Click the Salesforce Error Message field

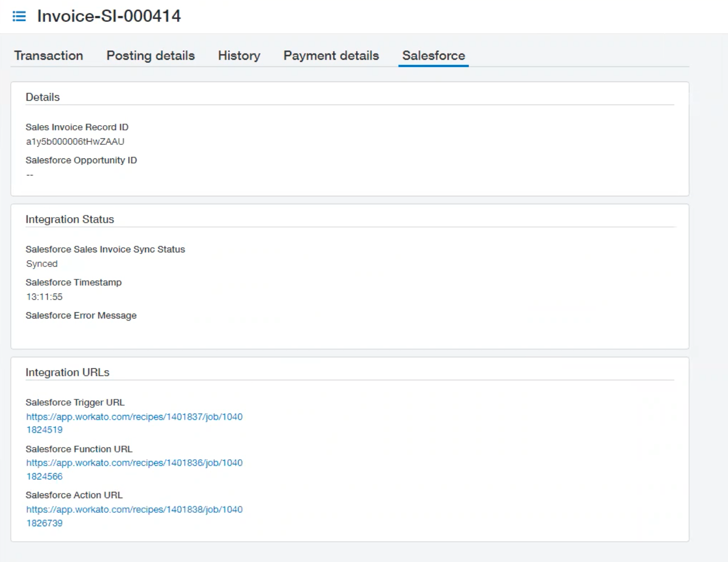(x=82, y=315)
